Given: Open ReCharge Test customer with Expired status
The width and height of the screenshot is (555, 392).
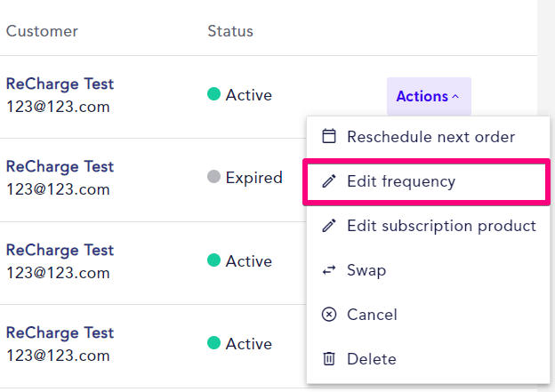Looking at the screenshot, I should pyautogui.click(x=60, y=166).
